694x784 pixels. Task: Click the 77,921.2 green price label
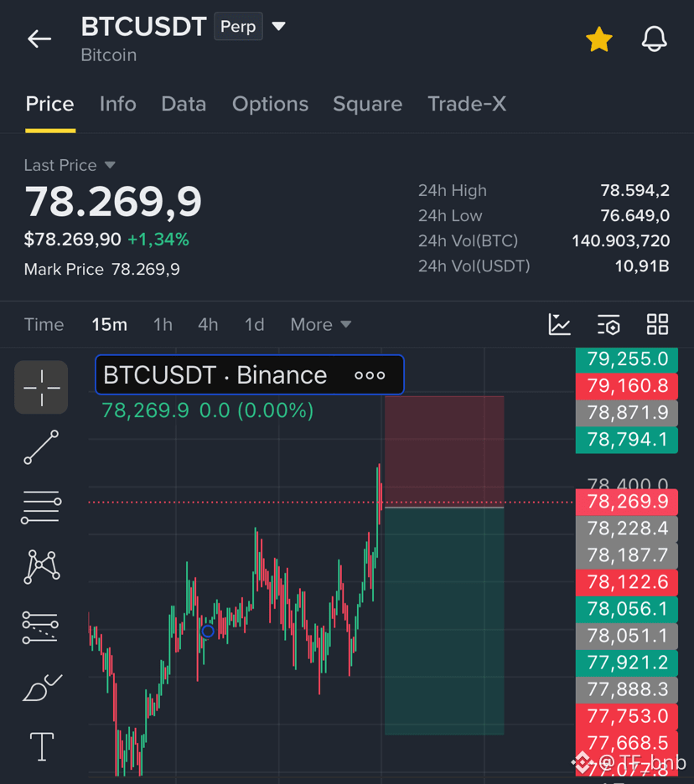tap(627, 663)
